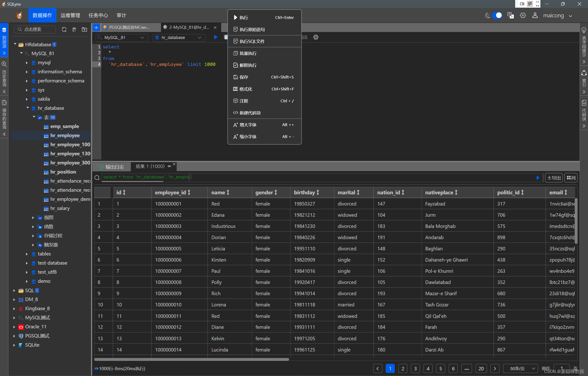Select 执行SQL文件 in the menu
This screenshot has width=588, height=376.
(x=264, y=41)
